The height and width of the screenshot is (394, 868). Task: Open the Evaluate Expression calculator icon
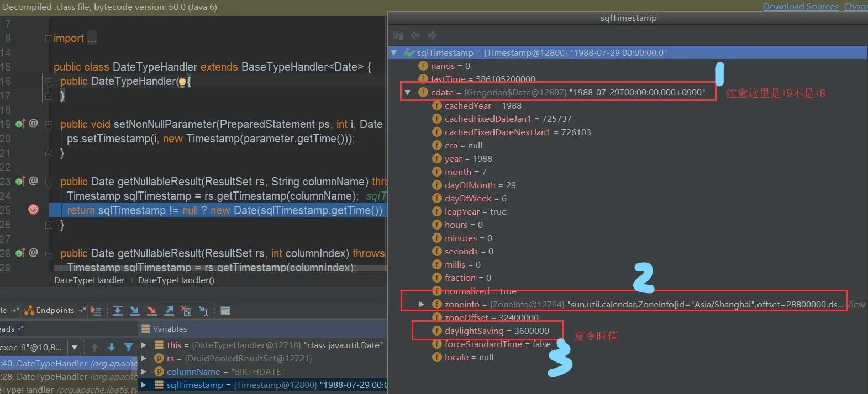click(x=225, y=311)
